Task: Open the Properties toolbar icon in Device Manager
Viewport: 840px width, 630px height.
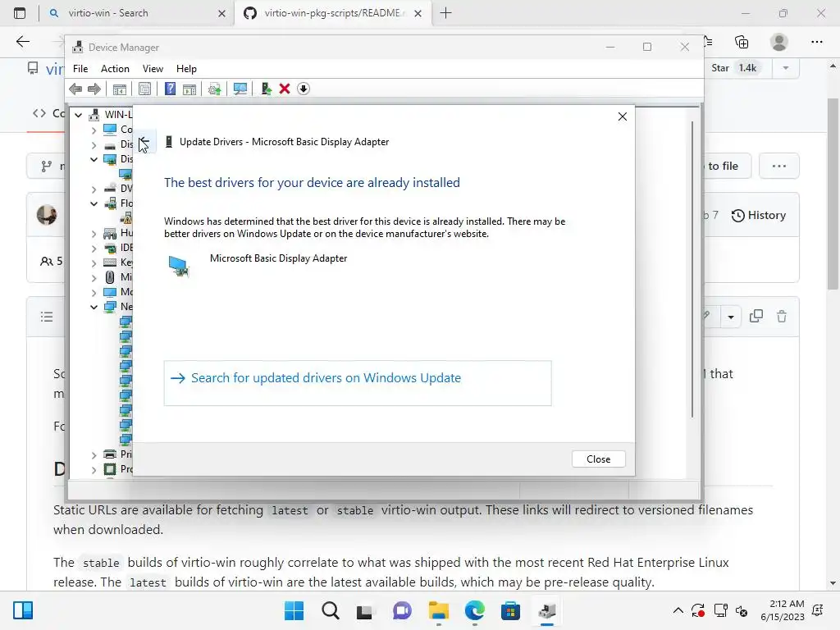Action: pos(144,89)
